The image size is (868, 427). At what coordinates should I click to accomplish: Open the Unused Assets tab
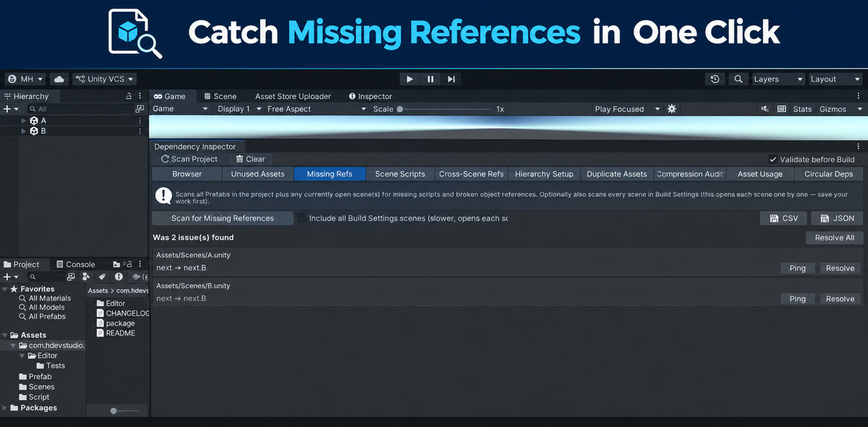pyautogui.click(x=258, y=173)
